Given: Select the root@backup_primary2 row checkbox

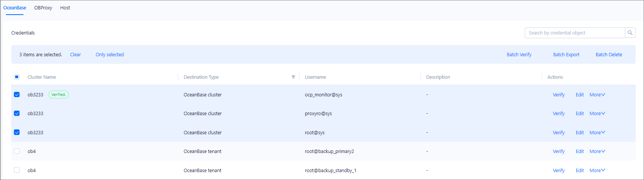Looking at the screenshot, I should click(17, 151).
